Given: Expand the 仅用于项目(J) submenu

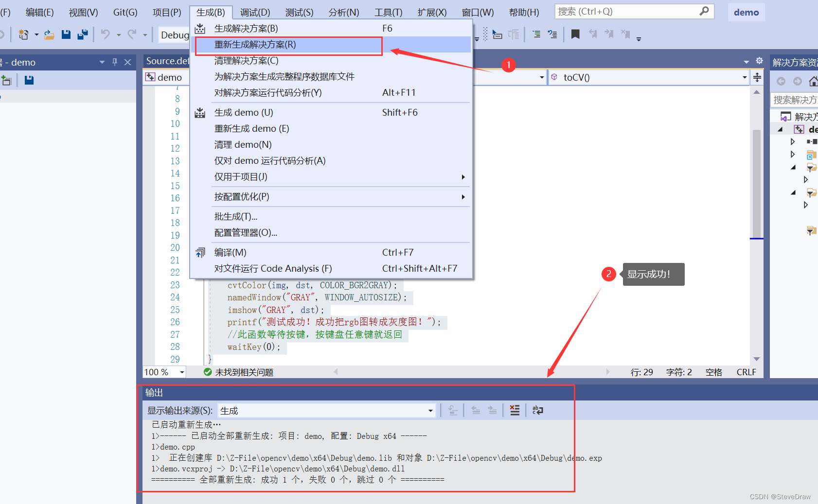Looking at the screenshot, I should click(463, 177).
